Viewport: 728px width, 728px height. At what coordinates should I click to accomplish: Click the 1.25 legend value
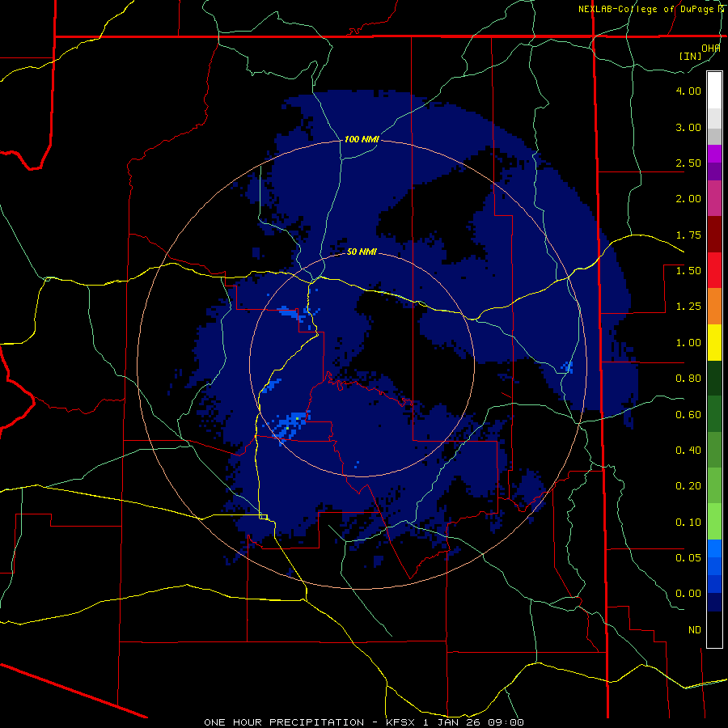click(688, 307)
